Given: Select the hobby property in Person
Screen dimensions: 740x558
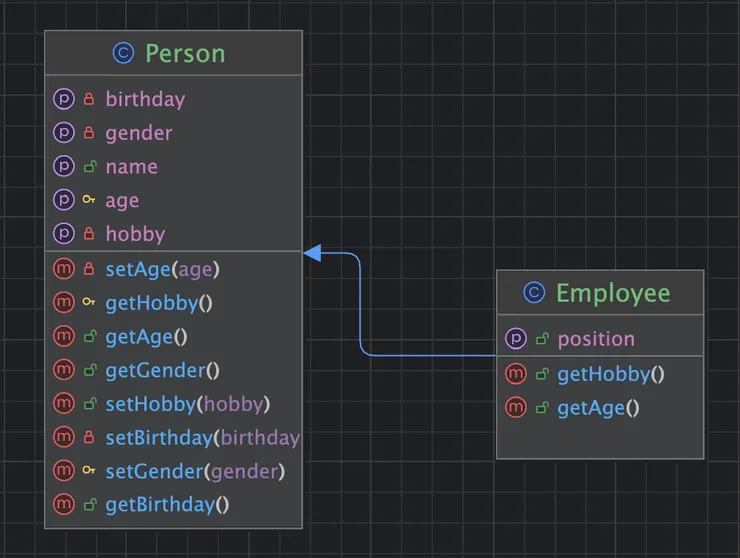Looking at the screenshot, I should pos(135,234).
